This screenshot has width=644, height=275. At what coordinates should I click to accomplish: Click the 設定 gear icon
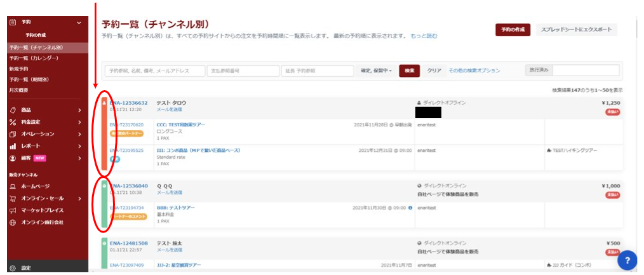[13, 268]
